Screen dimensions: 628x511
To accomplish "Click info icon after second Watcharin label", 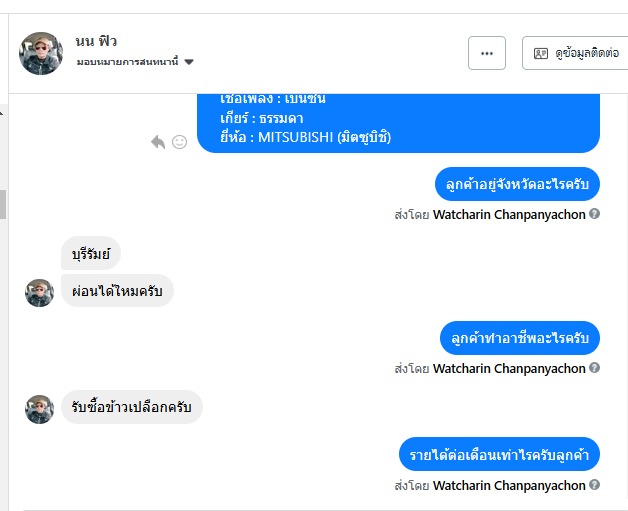I will coord(595,368).
